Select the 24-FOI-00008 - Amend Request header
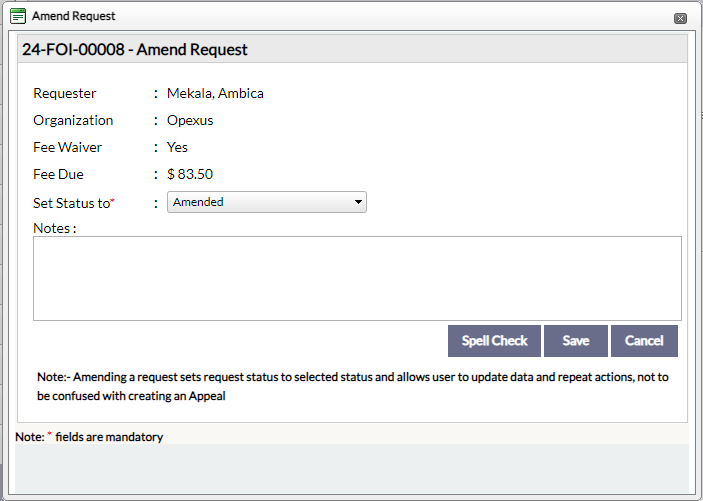 click(x=135, y=49)
